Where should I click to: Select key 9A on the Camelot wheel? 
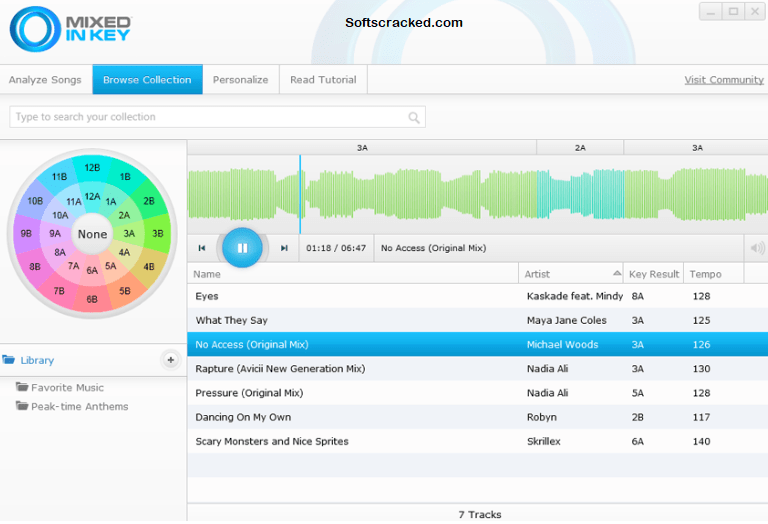click(55, 234)
